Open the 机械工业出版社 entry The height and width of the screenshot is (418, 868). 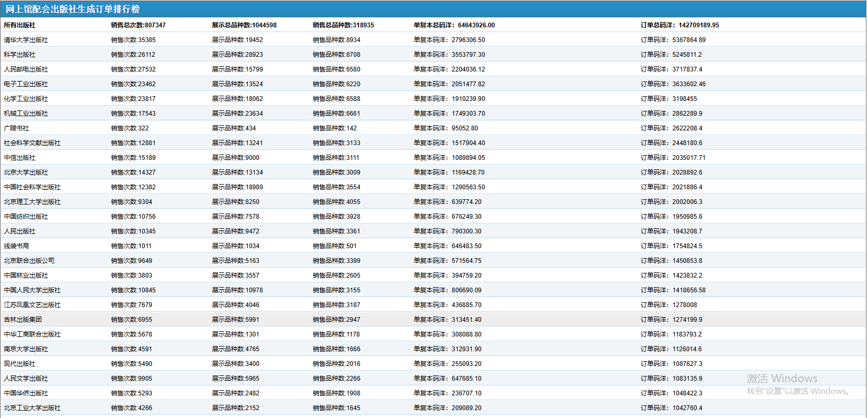point(26,114)
